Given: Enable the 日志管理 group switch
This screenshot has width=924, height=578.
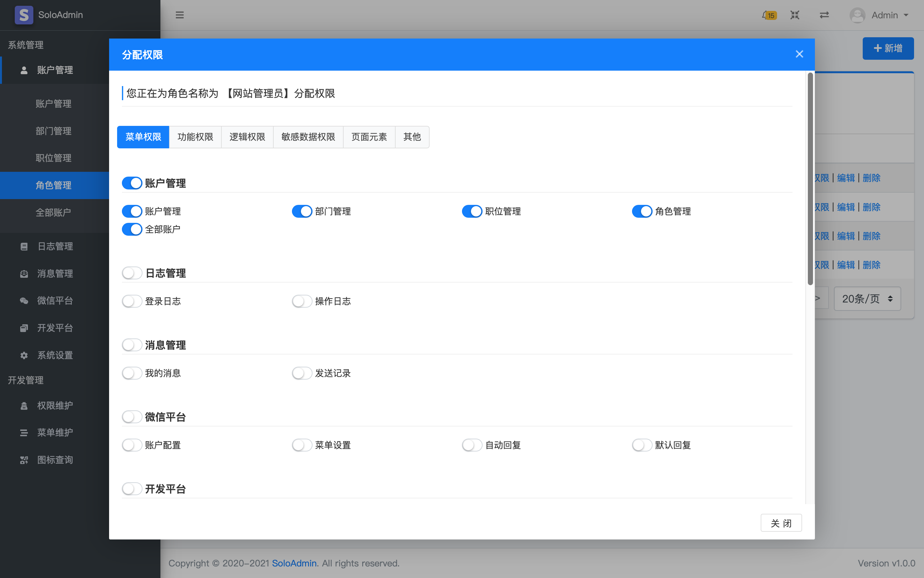Looking at the screenshot, I should [x=132, y=273].
